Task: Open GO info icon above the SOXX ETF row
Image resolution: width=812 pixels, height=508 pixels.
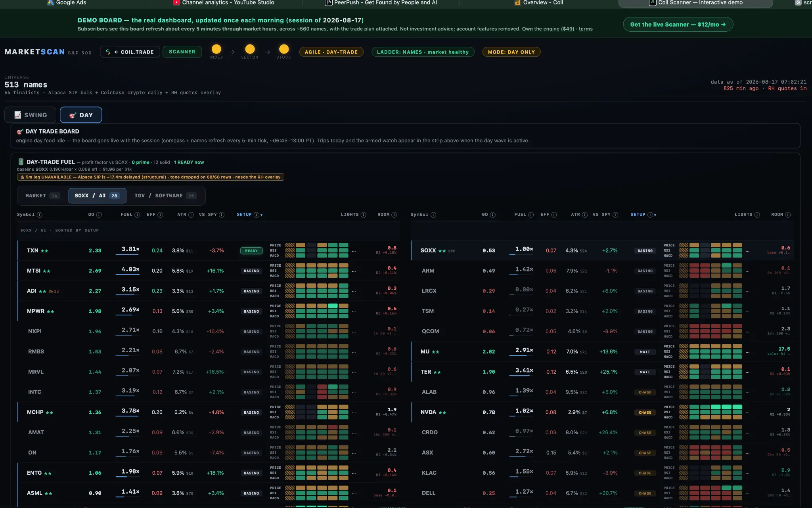Action: pyautogui.click(x=493, y=215)
